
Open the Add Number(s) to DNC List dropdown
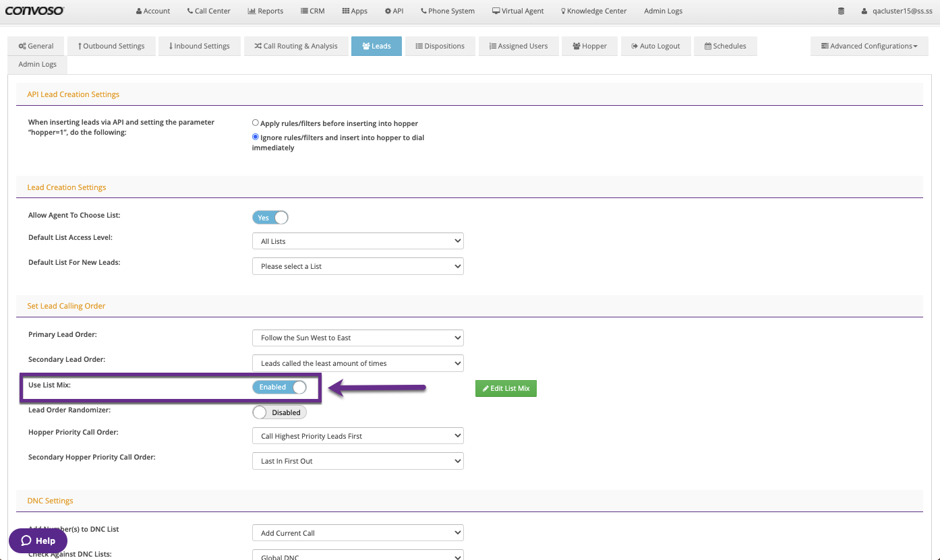coord(358,533)
